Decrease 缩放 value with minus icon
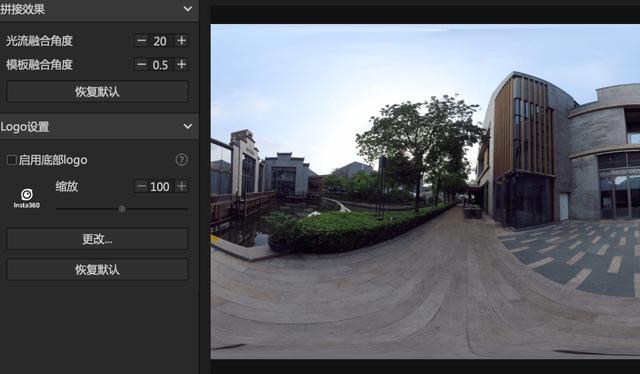This screenshot has width=640, height=374. (141, 186)
